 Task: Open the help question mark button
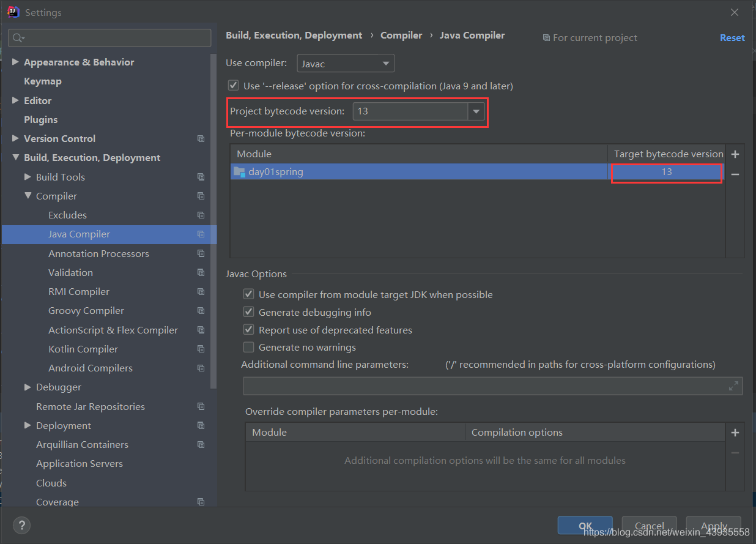(x=21, y=525)
